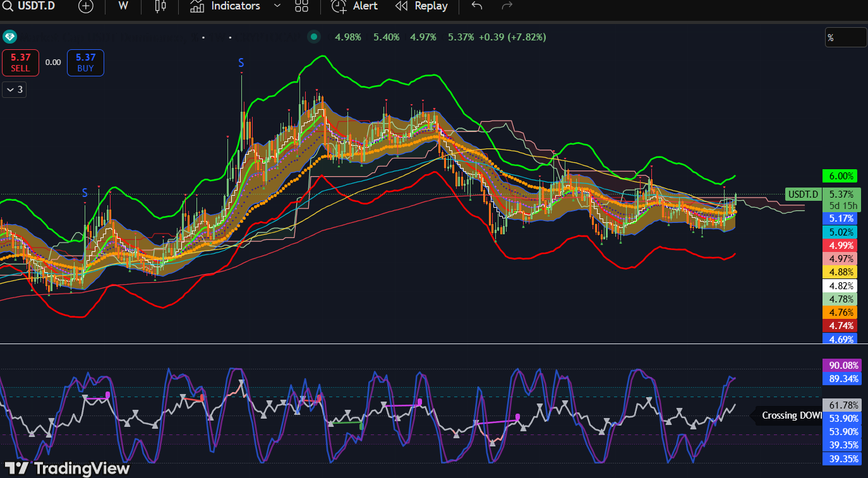Click the +0.39 (+7.82%) change value
Image resolution: width=868 pixels, height=478 pixels.
point(512,37)
